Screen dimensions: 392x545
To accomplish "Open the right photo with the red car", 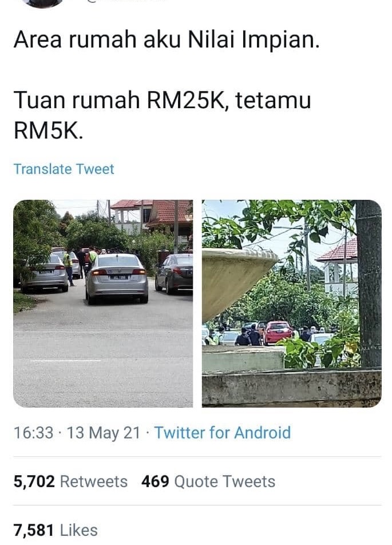I will click(x=291, y=303).
